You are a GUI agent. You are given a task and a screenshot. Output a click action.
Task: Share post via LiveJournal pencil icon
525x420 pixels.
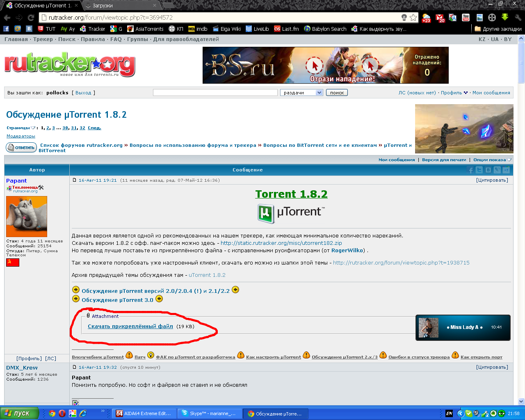tap(497, 170)
